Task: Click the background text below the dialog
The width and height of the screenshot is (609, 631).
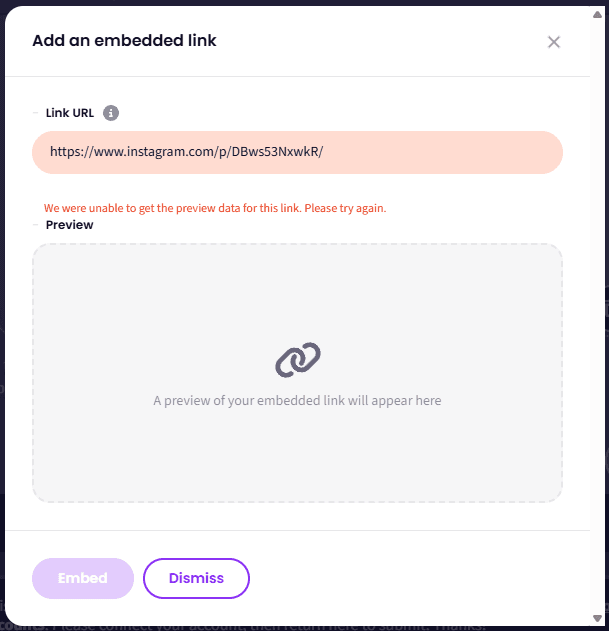Action: (300, 625)
